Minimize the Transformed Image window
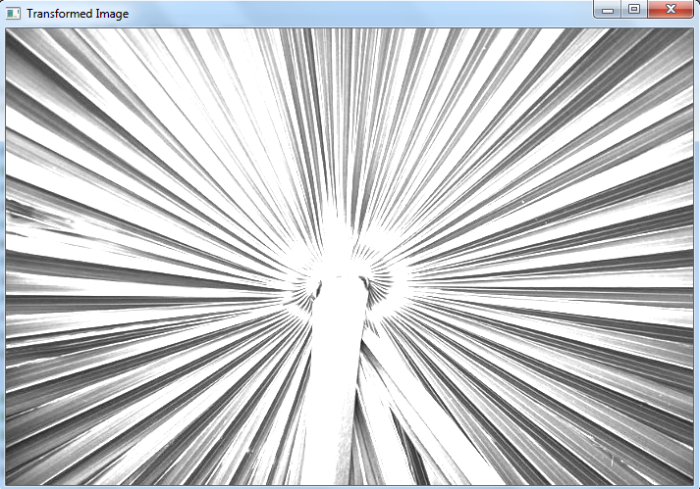The height and width of the screenshot is (489, 700). [x=607, y=9]
